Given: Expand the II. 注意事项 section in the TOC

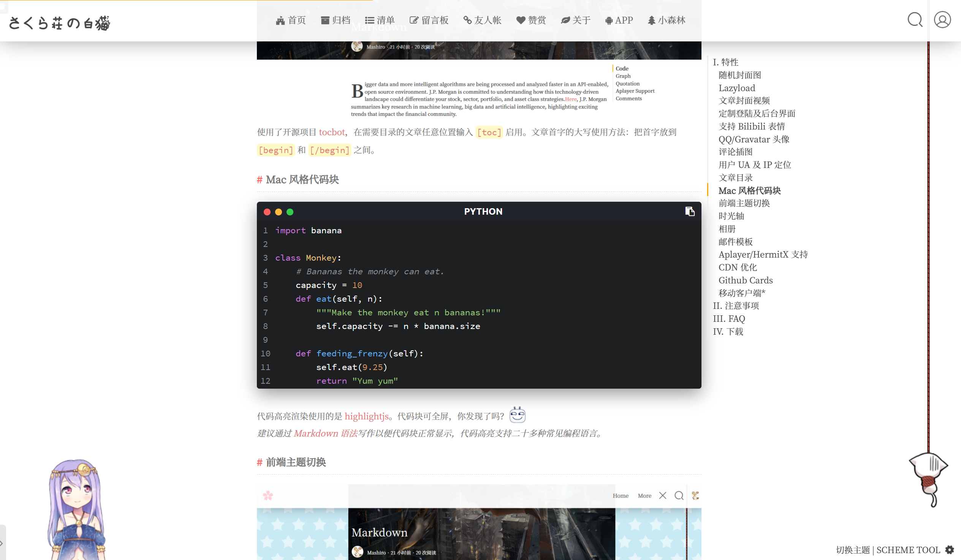Looking at the screenshot, I should 736,305.
